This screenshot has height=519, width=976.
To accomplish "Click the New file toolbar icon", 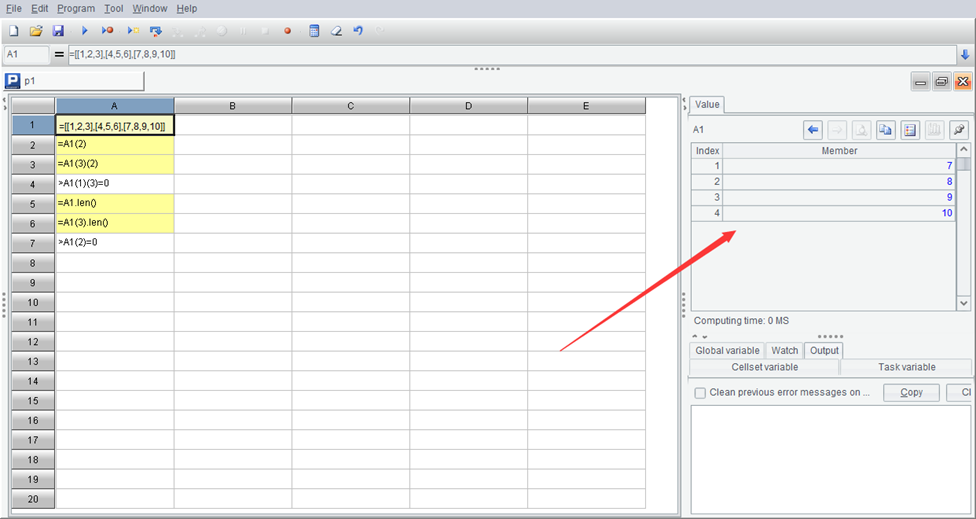I will pos(14,31).
